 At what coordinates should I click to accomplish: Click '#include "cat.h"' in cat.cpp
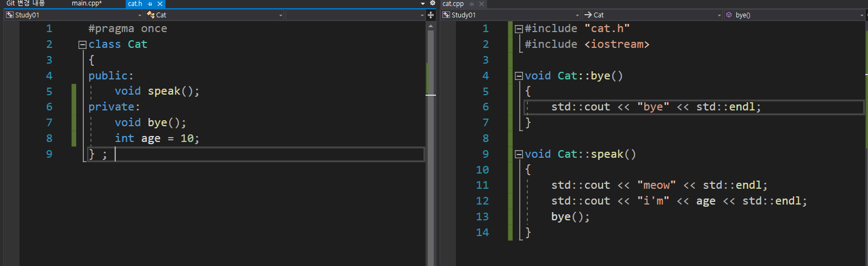(577, 29)
